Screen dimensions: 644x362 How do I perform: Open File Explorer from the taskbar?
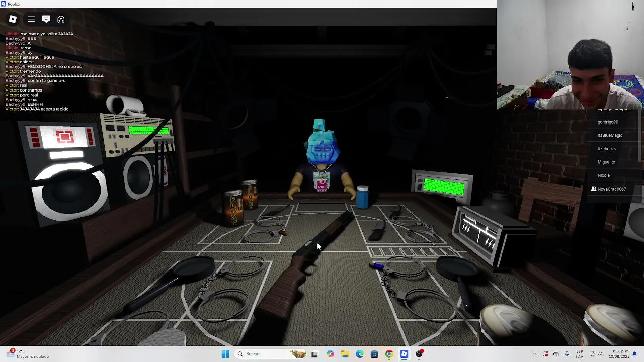click(345, 354)
